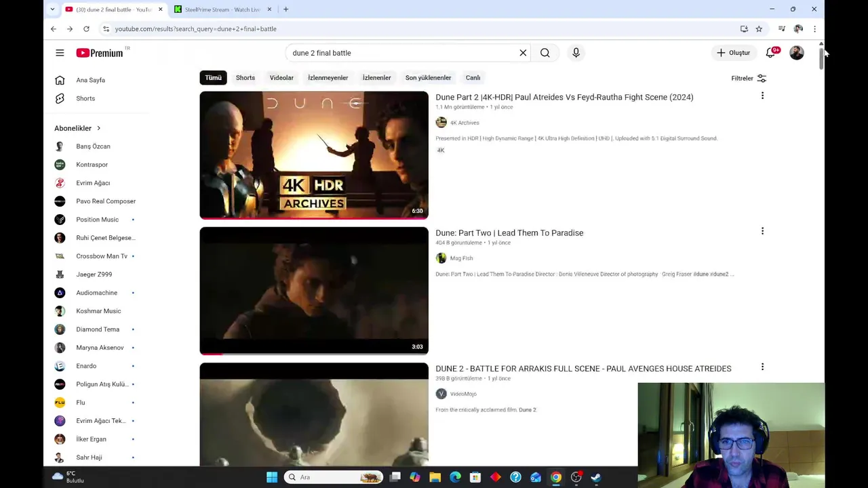This screenshot has height=488, width=868.
Task: Open the YouTube account avatar menu
Action: (797, 53)
